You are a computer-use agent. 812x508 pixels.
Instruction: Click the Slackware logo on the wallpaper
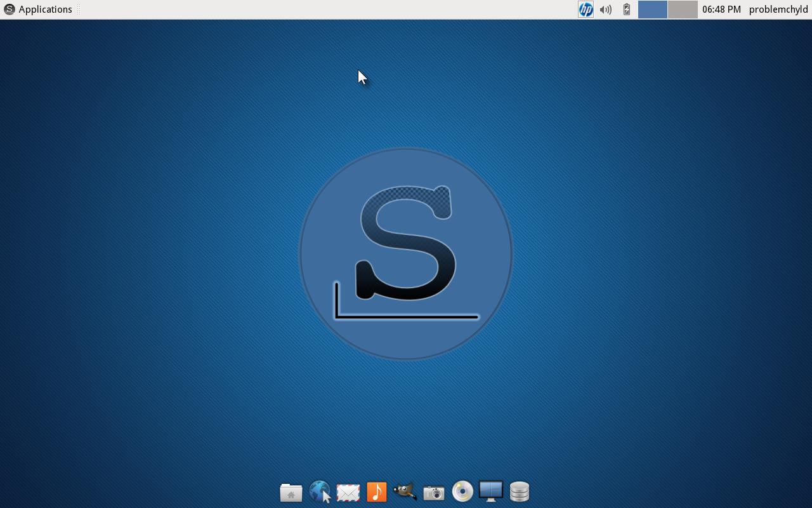tap(406, 254)
